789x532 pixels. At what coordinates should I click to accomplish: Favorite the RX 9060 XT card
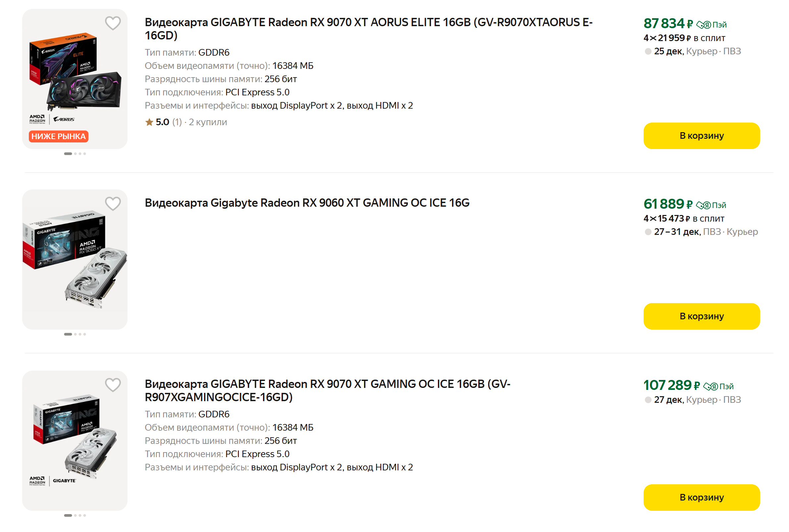(113, 204)
